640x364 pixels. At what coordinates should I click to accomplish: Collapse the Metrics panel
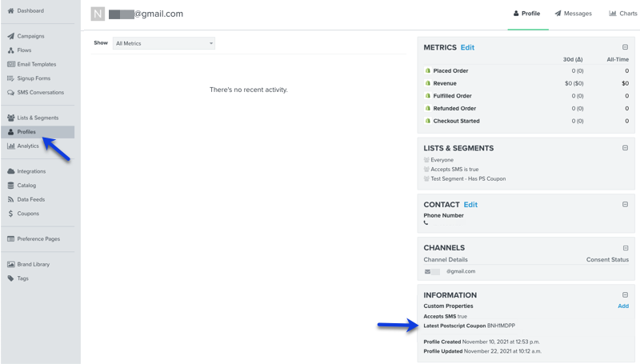[x=625, y=47]
